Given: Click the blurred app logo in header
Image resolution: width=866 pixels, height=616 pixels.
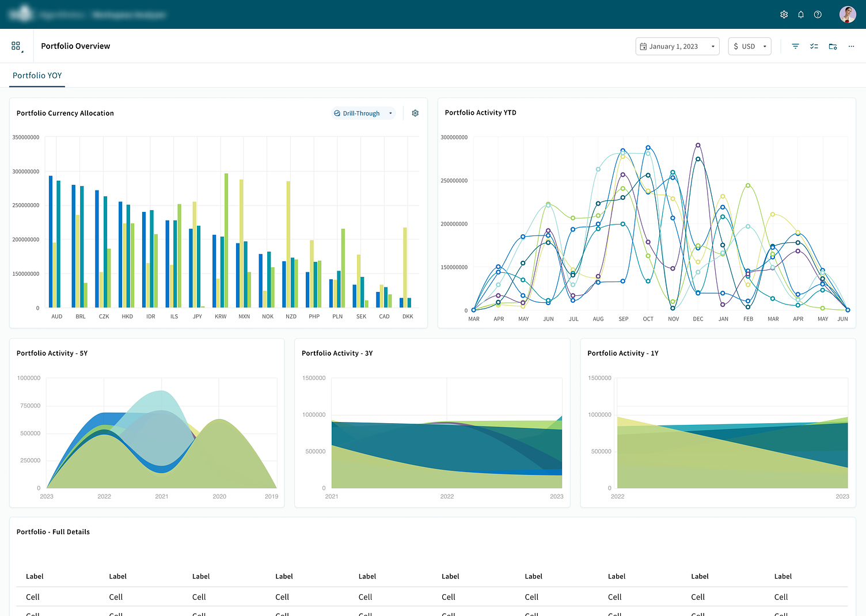Looking at the screenshot, I should point(21,14).
